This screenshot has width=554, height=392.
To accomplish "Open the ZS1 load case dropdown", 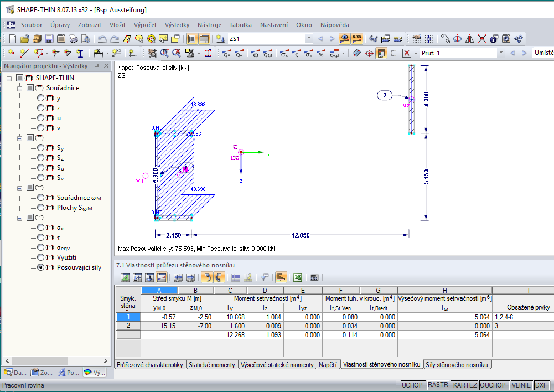I will tap(309, 39).
